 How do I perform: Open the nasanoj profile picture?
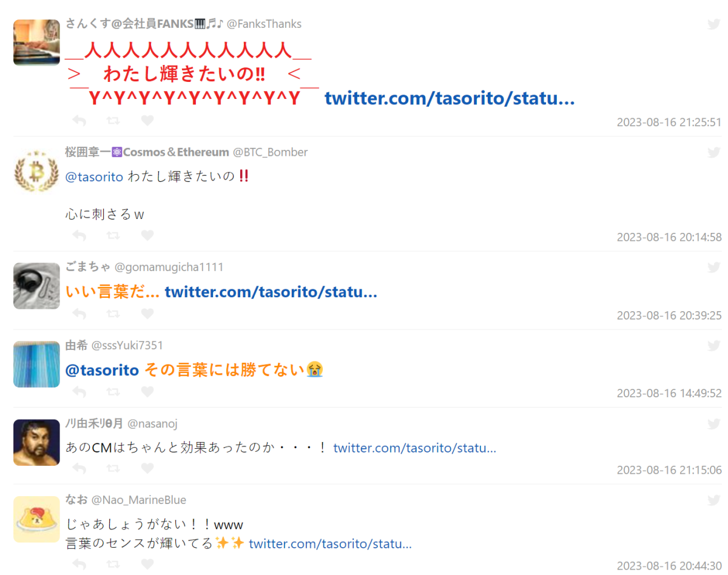pos(36,442)
